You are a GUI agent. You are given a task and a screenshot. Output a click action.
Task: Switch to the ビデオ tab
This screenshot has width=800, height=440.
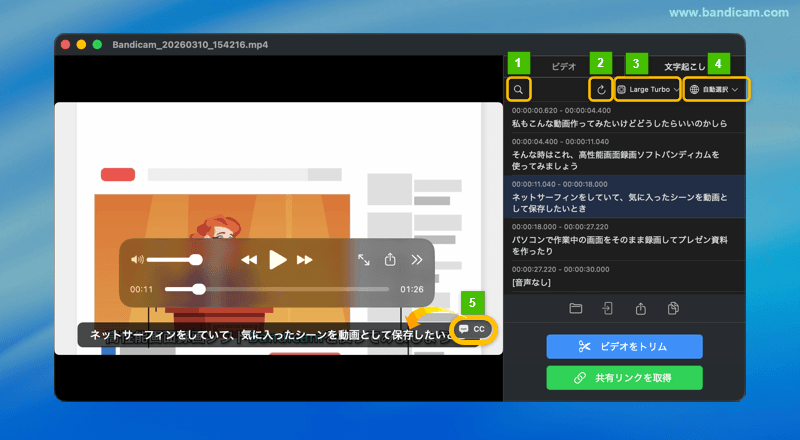[x=564, y=66]
